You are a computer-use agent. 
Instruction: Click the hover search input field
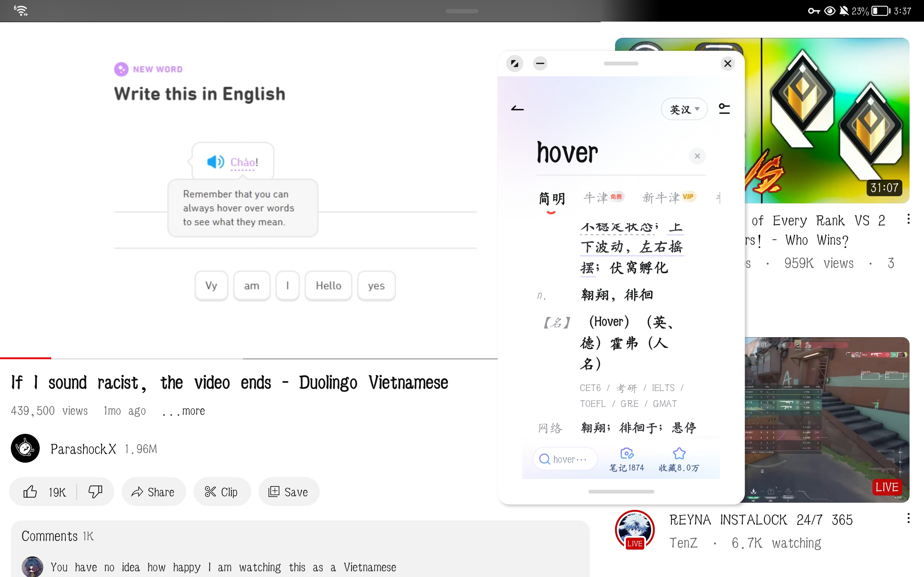click(x=565, y=459)
